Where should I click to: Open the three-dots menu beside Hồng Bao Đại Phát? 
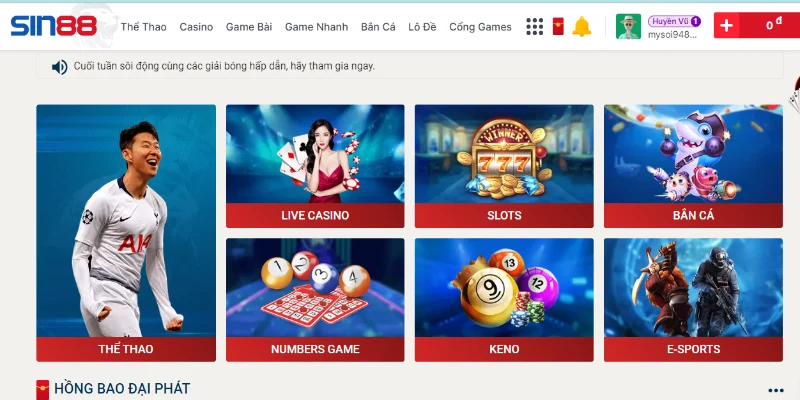(776, 391)
